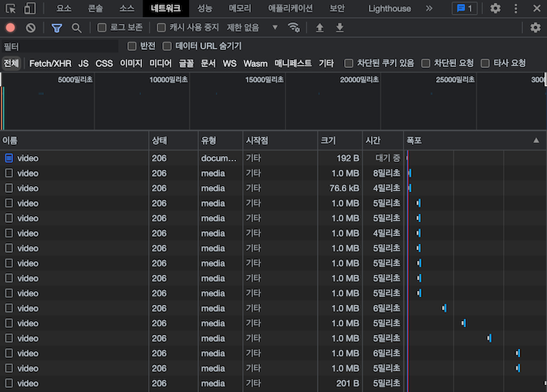Filter requests by 글꼴

186,63
